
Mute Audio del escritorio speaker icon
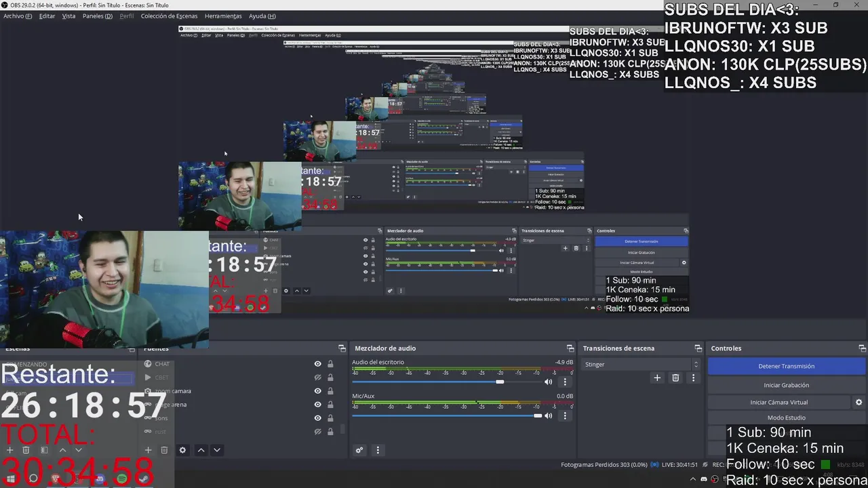(549, 382)
